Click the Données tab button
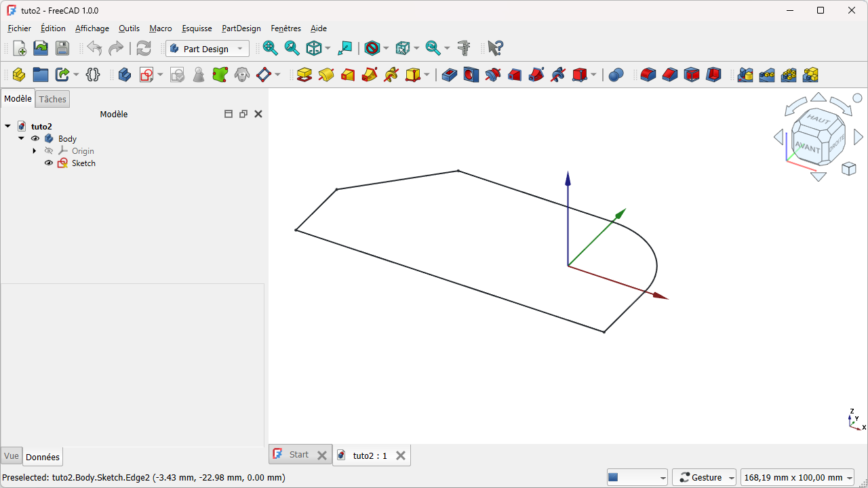The width and height of the screenshot is (868, 488). click(43, 457)
